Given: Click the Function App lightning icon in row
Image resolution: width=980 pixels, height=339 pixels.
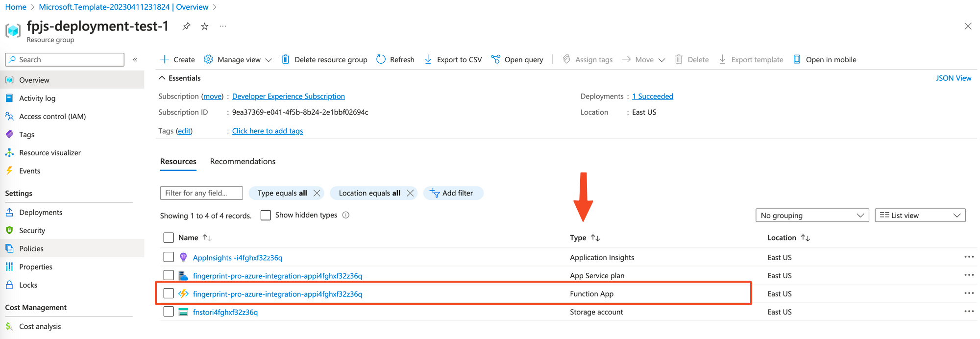Looking at the screenshot, I should (183, 293).
